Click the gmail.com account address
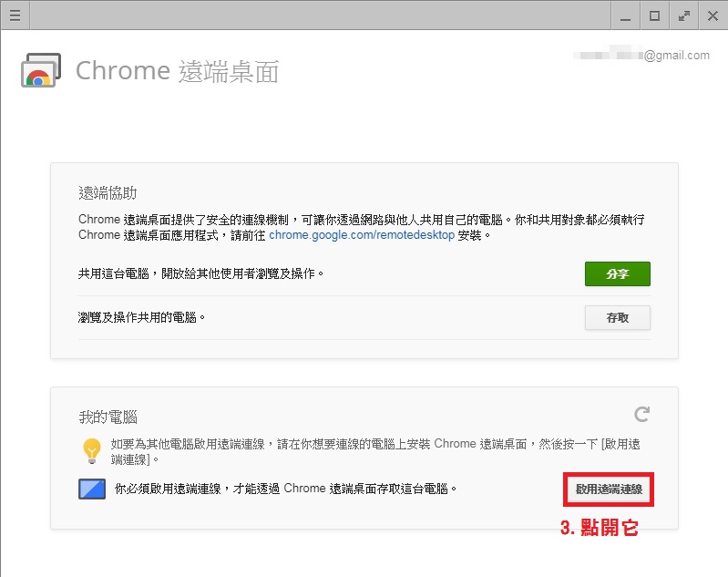This screenshot has height=577, width=728. [x=641, y=56]
